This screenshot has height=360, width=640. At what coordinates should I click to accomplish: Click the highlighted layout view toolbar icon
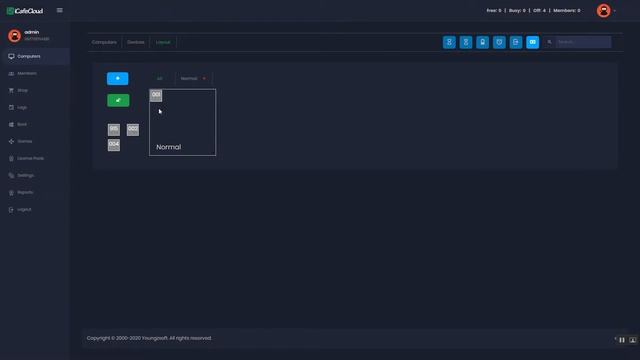click(x=533, y=42)
